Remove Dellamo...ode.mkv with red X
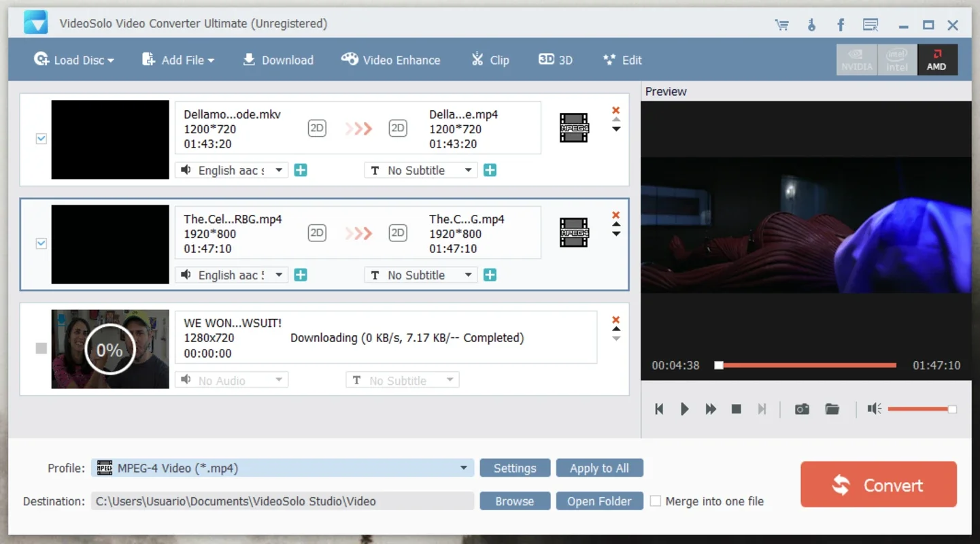 (616, 110)
